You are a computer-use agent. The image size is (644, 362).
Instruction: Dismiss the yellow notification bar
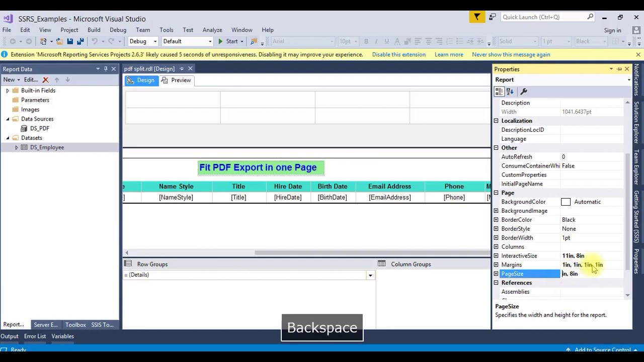tap(638, 54)
